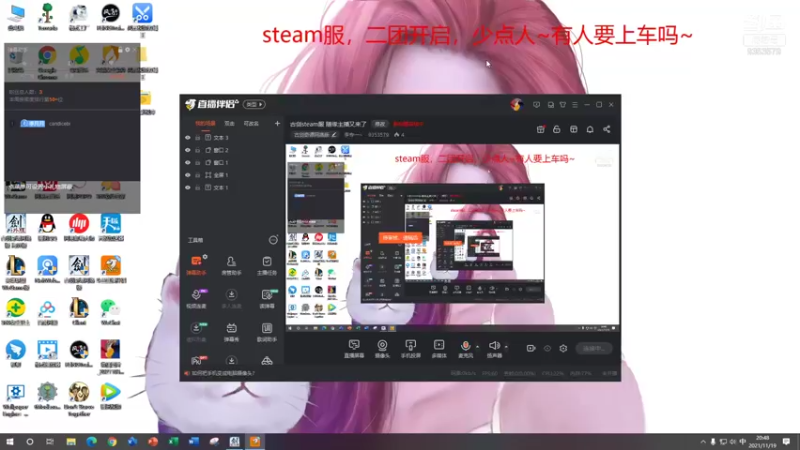Open stream settings gear

(563, 348)
